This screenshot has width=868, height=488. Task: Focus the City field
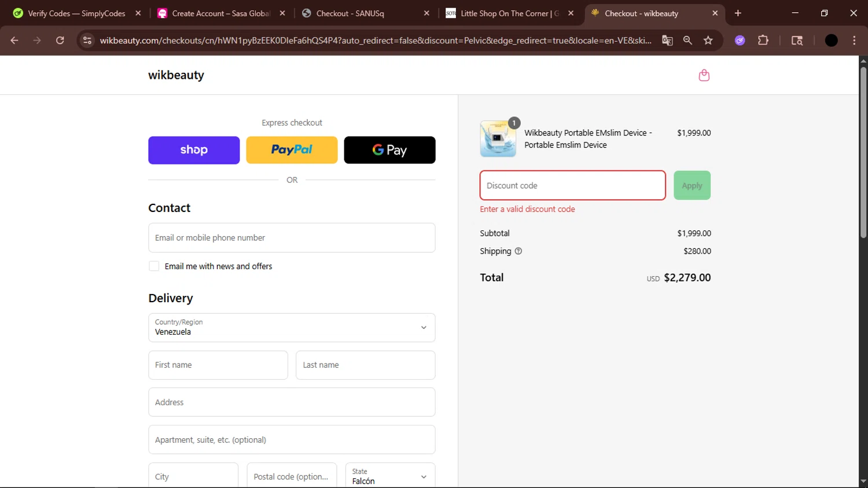tap(193, 476)
